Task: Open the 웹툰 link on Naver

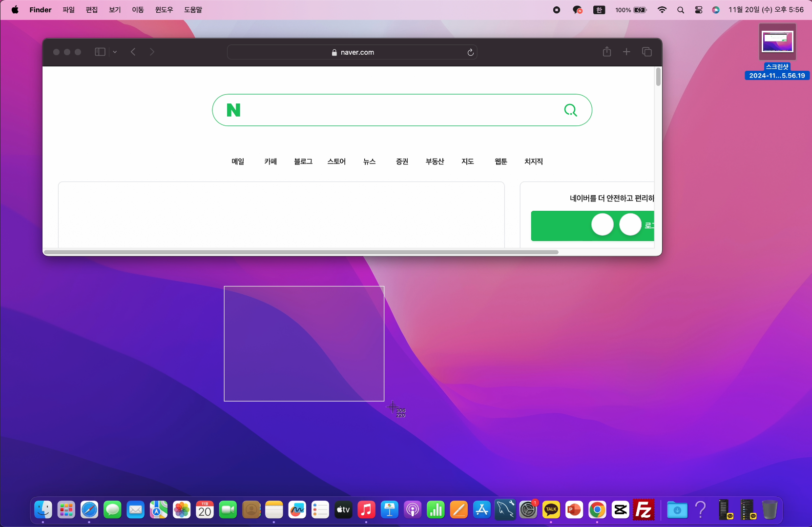Action: (501, 162)
